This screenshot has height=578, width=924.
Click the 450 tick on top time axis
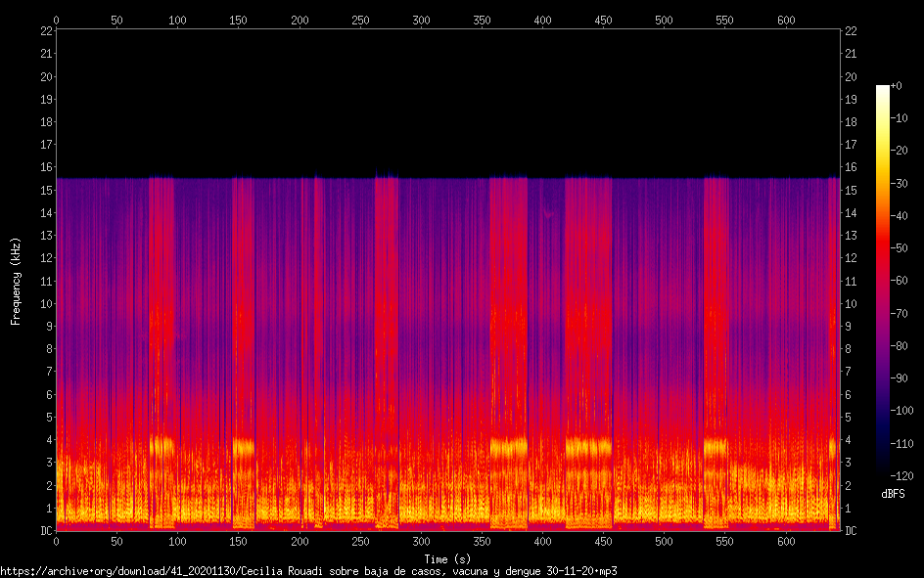603,20
